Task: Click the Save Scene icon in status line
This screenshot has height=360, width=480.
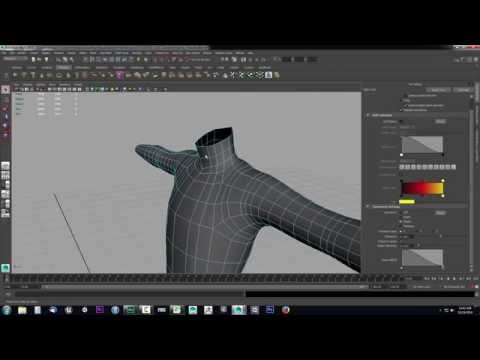Action: coord(46,60)
